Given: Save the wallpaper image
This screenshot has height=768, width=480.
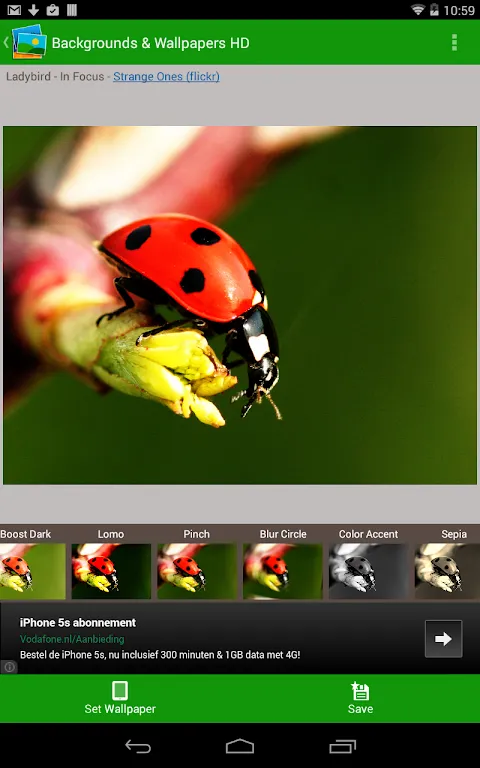Looking at the screenshot, I should pyautogui.click(x=360, y=698).
